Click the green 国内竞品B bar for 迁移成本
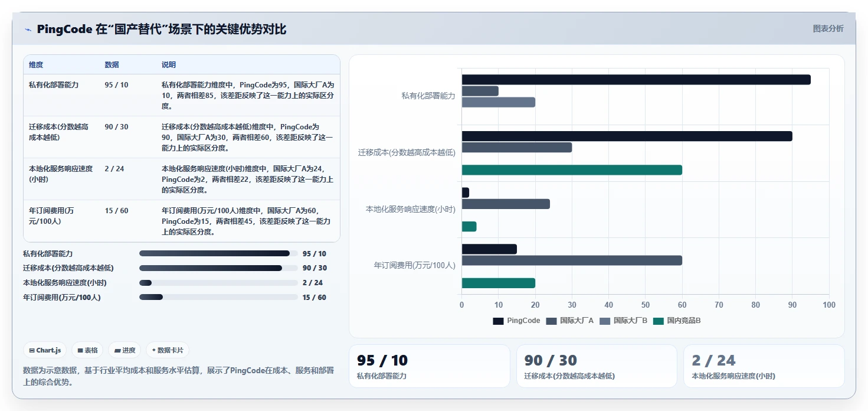Viewport: 868px width, 411px height. [x=572, y=170]
